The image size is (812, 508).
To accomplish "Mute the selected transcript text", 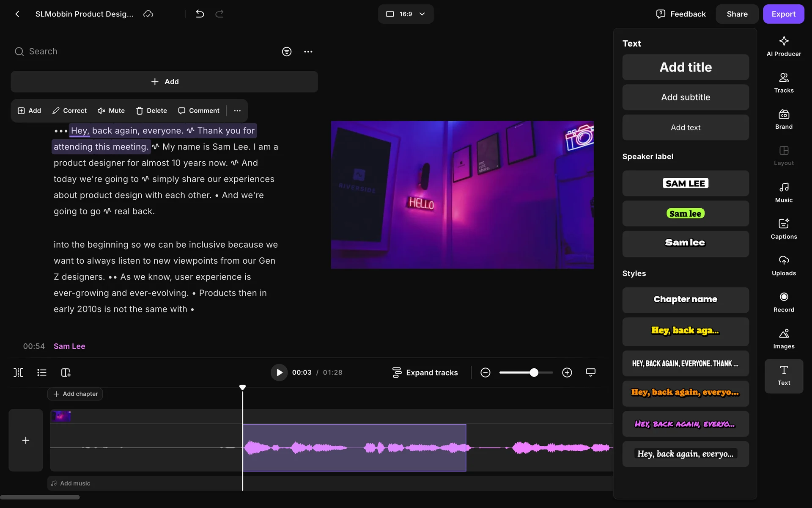I will 111,110.
